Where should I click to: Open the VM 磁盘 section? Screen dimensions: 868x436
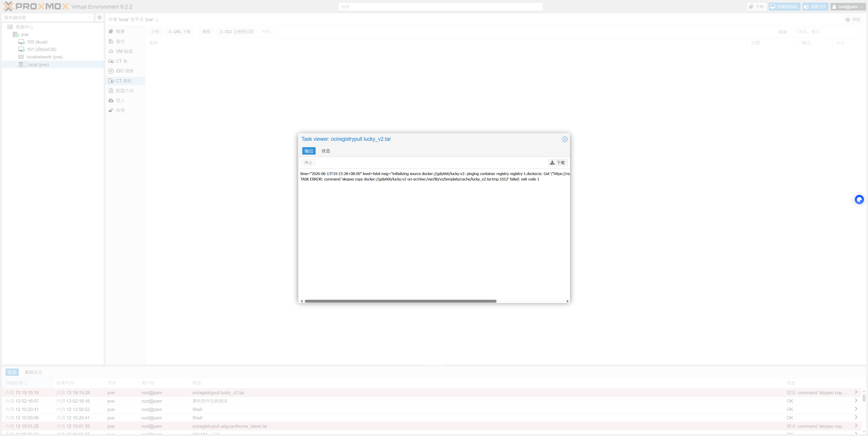click(x=125, y=51)
